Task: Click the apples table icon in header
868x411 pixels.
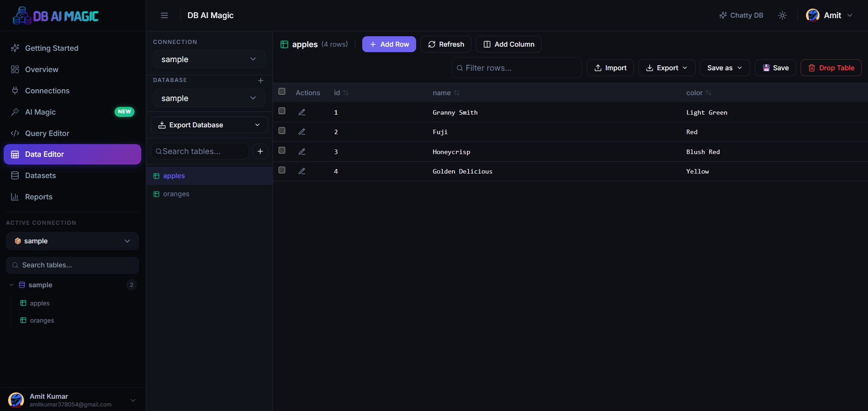Action: pos(284,44)
